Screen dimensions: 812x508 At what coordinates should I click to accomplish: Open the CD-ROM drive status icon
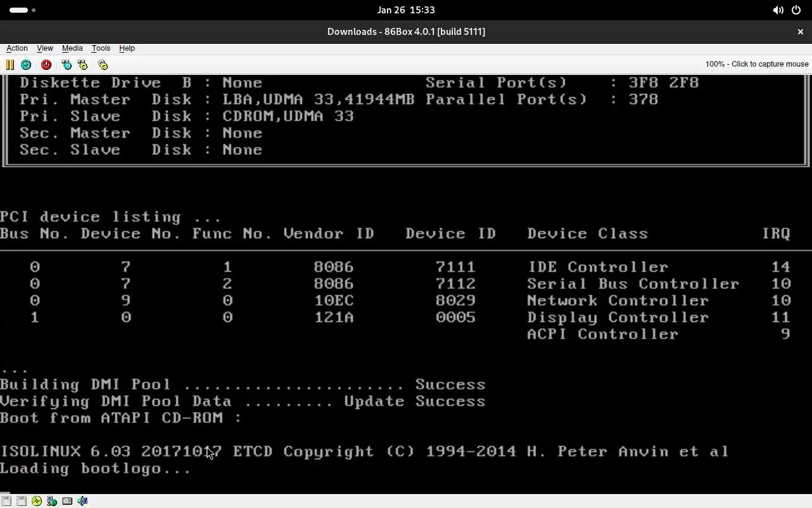coord(37,501)
